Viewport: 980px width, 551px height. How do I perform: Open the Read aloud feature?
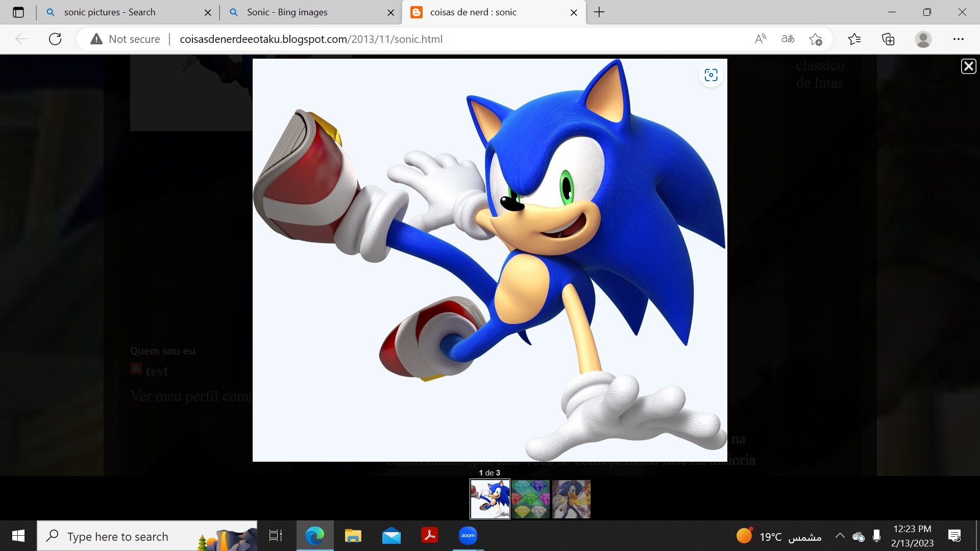tap(760, 39)
